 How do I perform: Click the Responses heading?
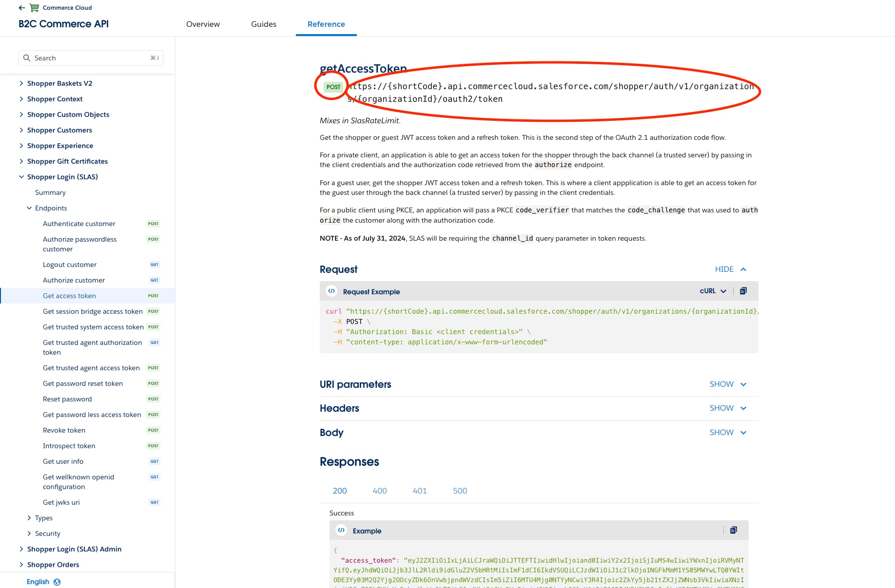(x=350, y=462)
